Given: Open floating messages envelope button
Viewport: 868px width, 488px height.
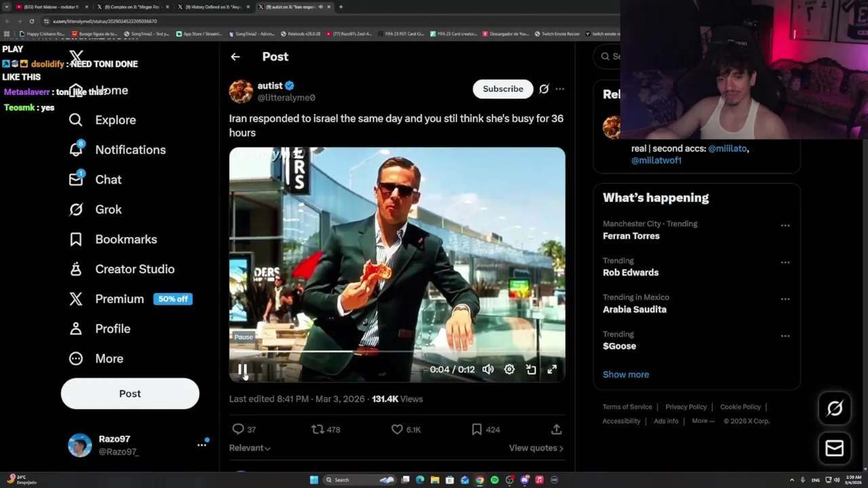Looking at the screenshot, I should tap(835, 448).
